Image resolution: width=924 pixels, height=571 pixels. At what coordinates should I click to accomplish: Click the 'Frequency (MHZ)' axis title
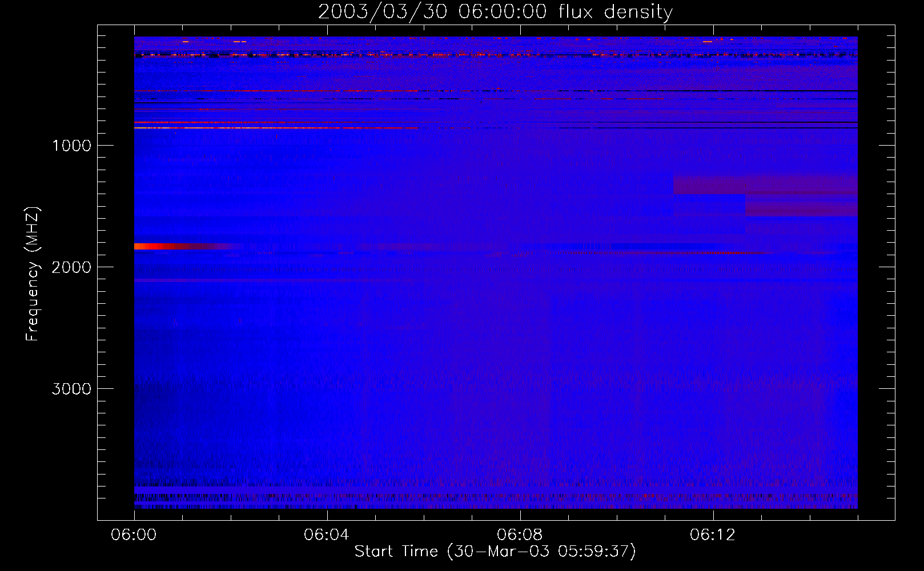(x=33, y=274)
